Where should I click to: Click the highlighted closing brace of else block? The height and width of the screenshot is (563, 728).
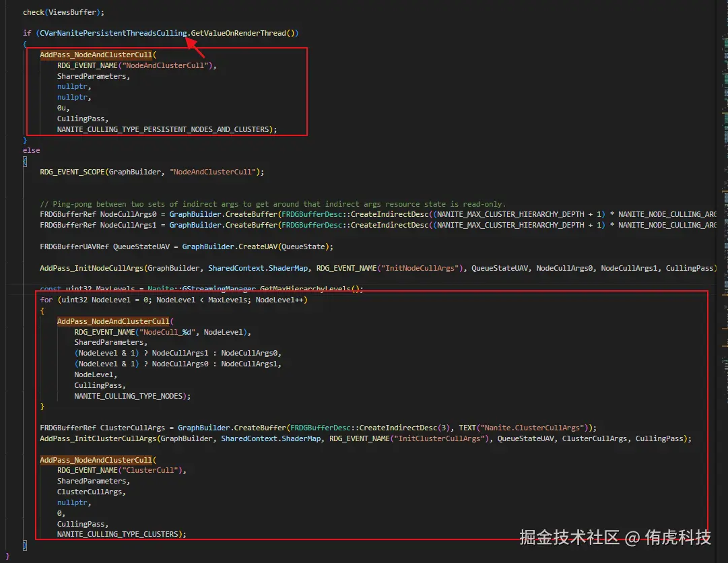coord(25,545)
